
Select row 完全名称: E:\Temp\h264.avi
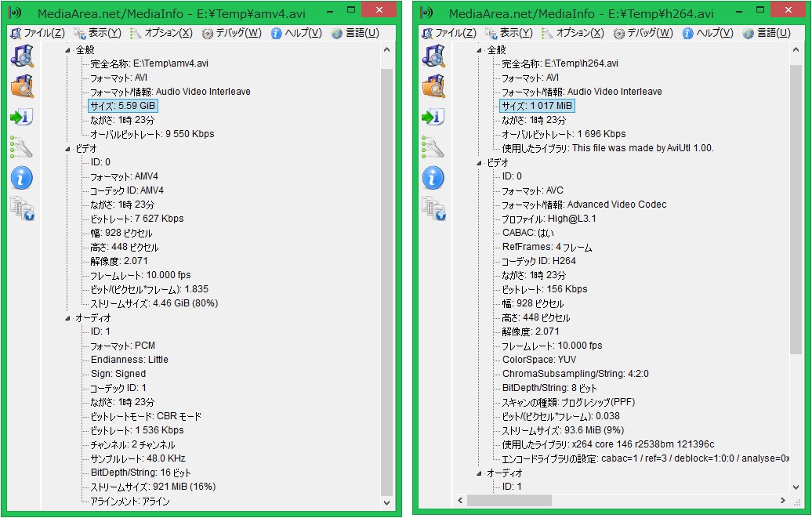coord(560,63)
